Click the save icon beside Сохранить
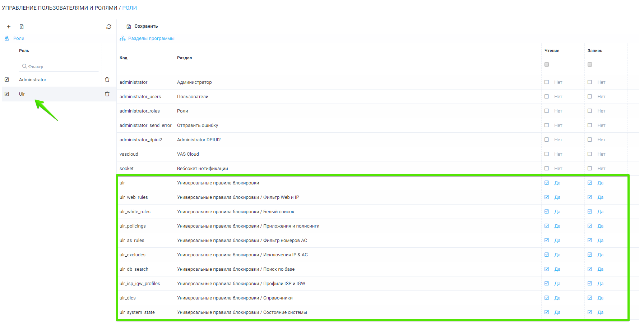The image size is (644, 325). coord(129,27)
